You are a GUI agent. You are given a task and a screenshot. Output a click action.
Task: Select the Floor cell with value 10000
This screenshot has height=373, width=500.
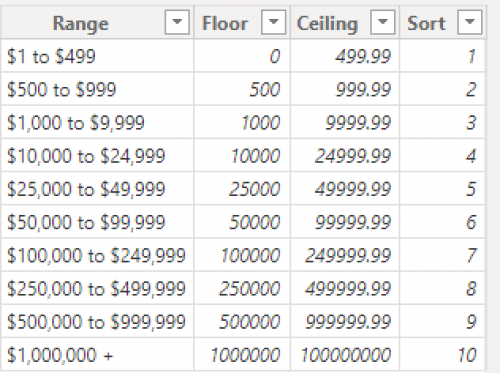point(242,155)
